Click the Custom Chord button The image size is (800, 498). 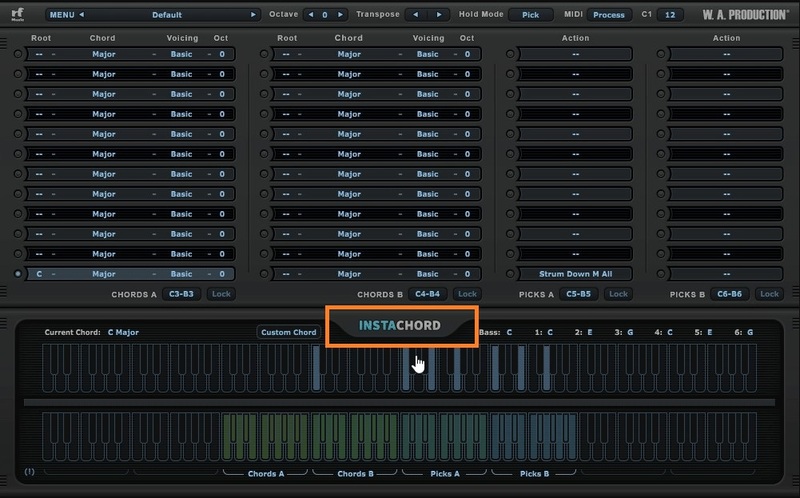pos(289,332)
